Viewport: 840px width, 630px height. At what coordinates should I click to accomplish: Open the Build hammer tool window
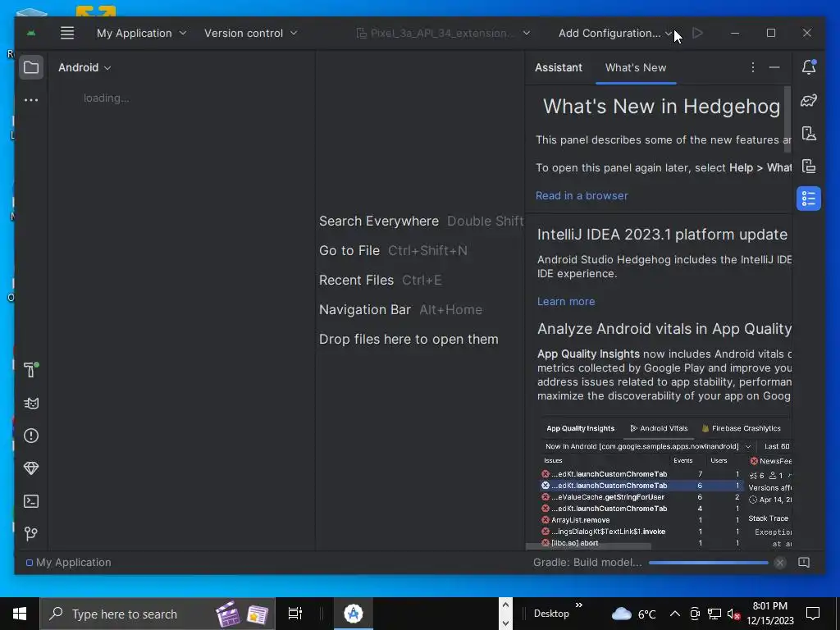[31, 370]
